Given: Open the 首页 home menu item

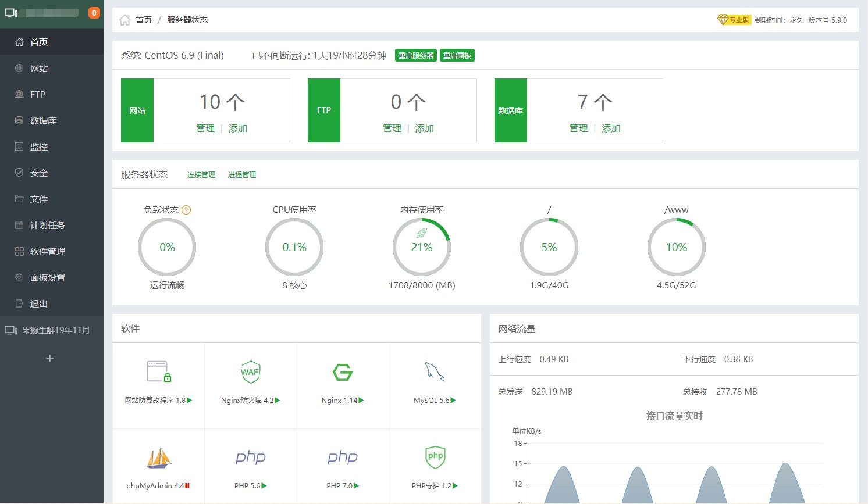Looking at the screenshot, I should coord(52,42).
